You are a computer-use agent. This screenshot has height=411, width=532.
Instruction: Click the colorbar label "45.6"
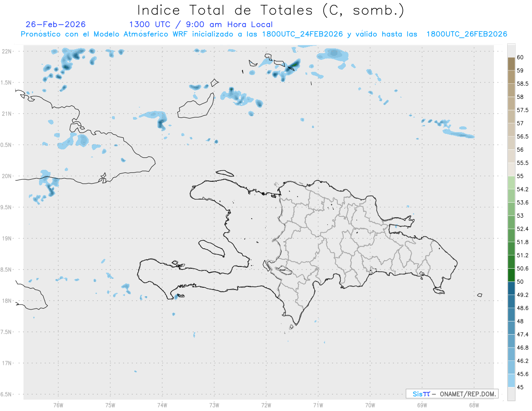pos(523,374)
